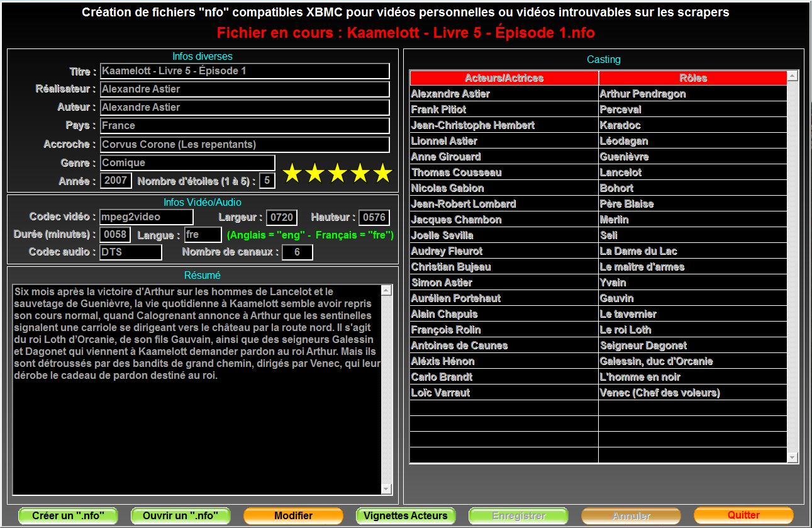Select actor cell Lionnel Astier

[x=504, y=141]
